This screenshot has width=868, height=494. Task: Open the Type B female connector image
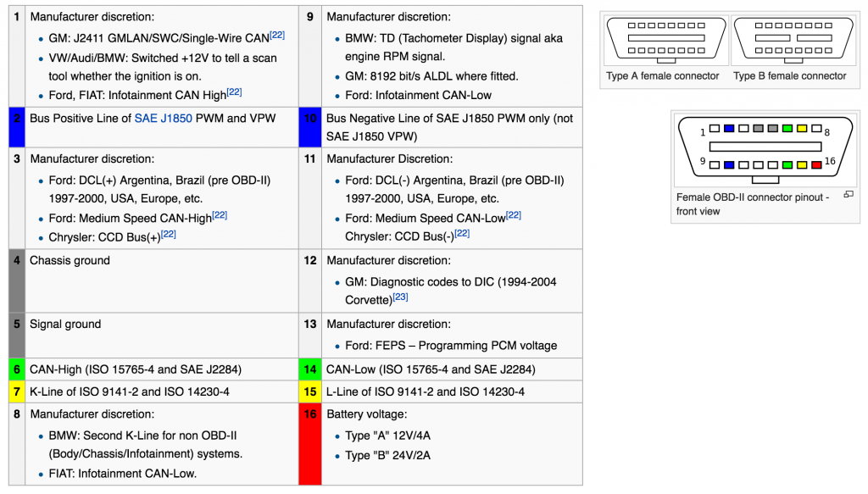789,40
